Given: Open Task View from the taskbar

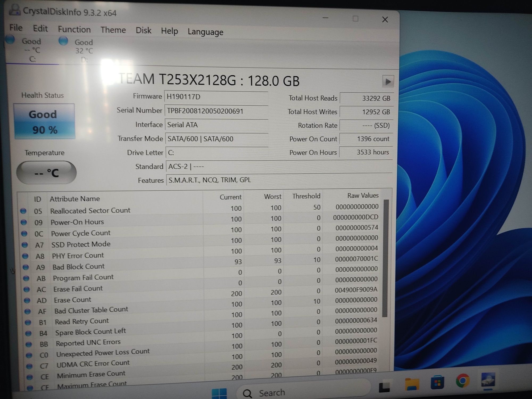Looking at the screenshot, I should click(384, 387).
